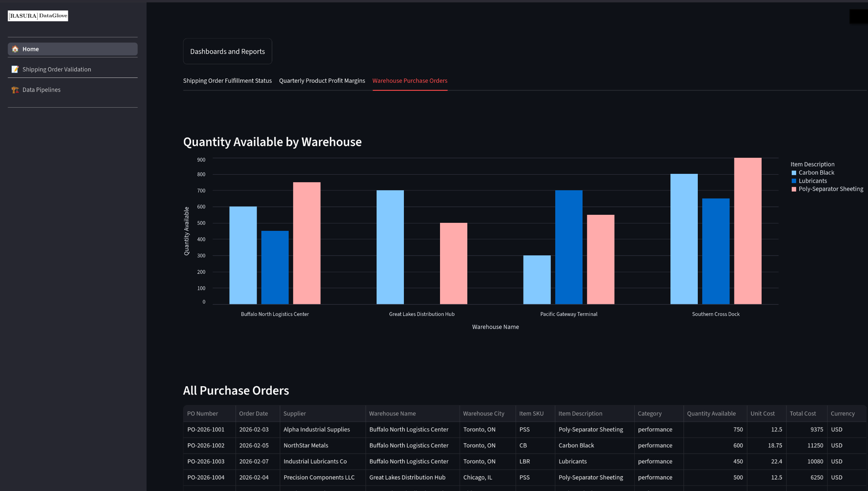The image size is (868, 491).
Task: Click the Carbon Black legend label
Action: pyautogui.click(x=816, y=173)
